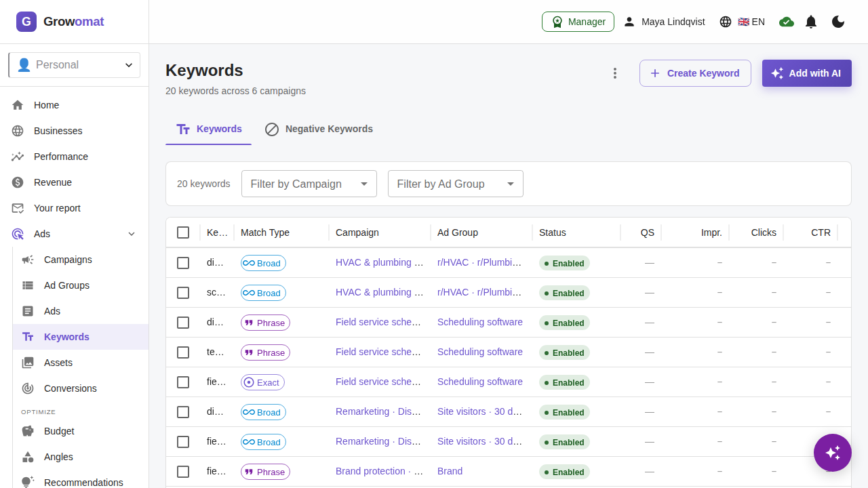Sort by Match Type column
The height and width of the screenshot is (488, 868).
(x=265, y=232)
